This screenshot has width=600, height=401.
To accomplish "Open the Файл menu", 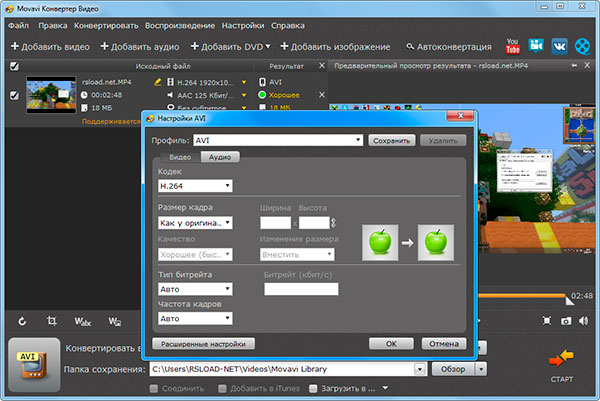I will point(18,26).
